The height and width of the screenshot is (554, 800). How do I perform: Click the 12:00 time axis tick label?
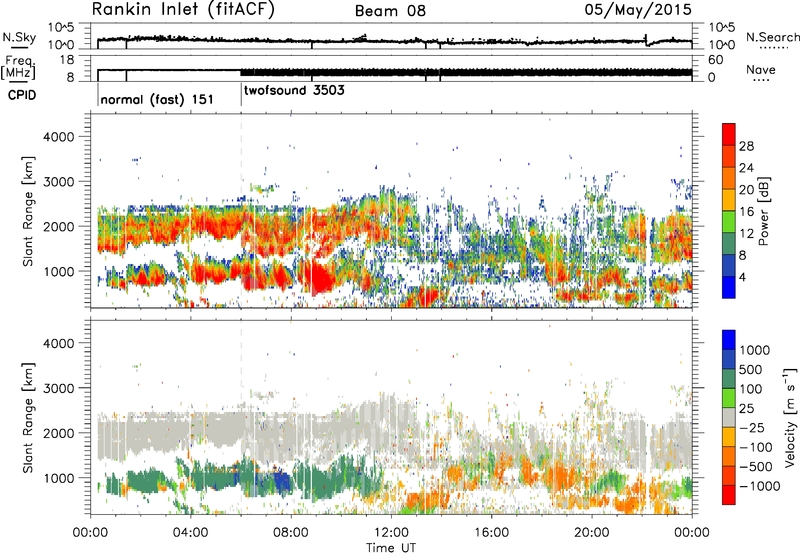click(391, 533)
